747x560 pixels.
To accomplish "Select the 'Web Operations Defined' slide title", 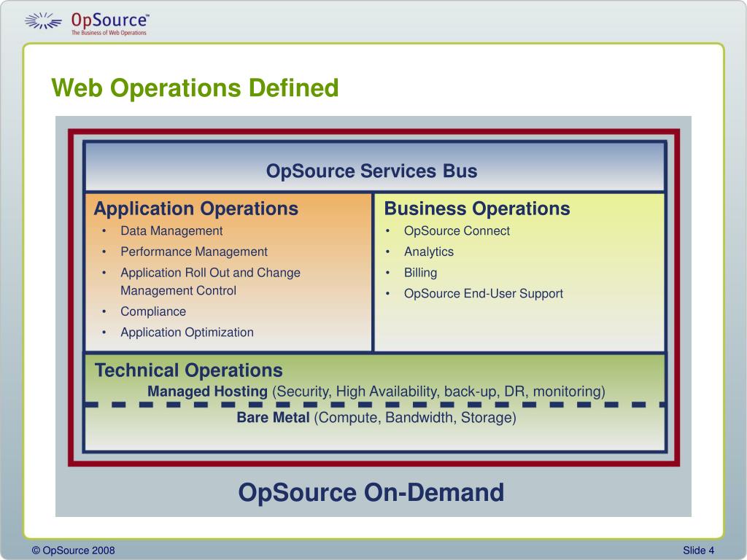I will point(195,87).
